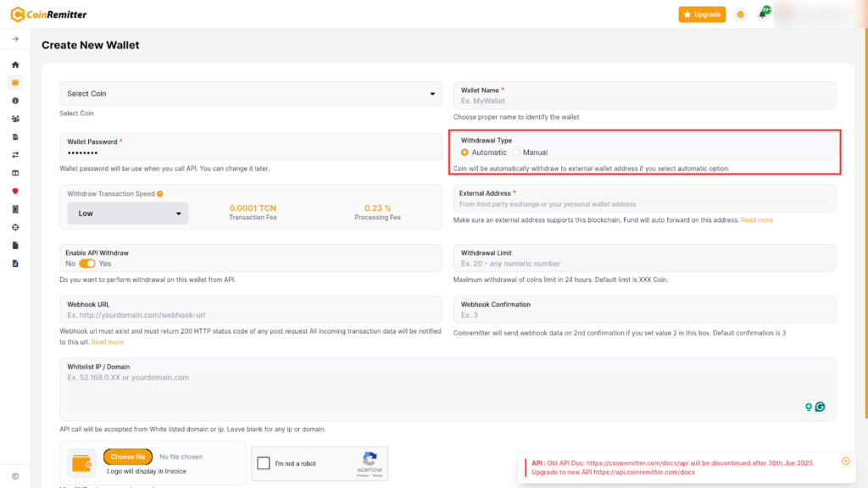Open the notifications bell icon
Viewport: 868px width, 488px height.
(x=762, y=14)
